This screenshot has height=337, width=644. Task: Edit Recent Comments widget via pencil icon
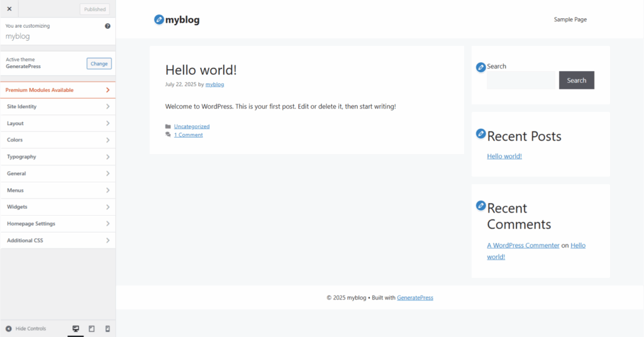click(481, 206)
